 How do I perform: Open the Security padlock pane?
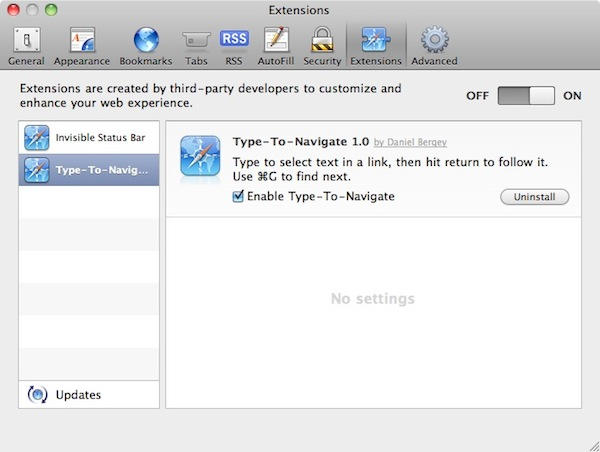[322, 46]
